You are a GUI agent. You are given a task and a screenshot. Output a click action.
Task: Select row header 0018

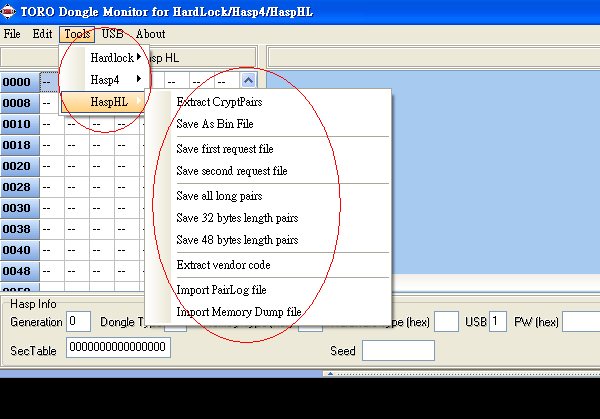point(20,145)
